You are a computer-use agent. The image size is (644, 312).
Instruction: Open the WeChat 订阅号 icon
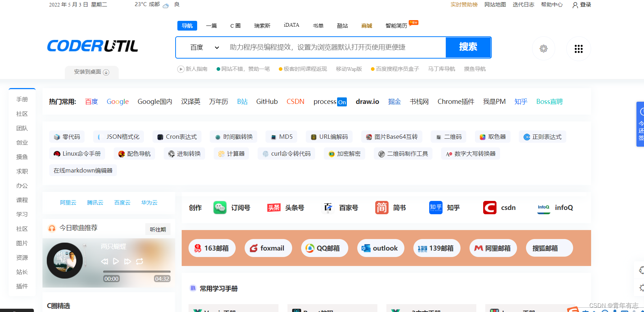220,207
